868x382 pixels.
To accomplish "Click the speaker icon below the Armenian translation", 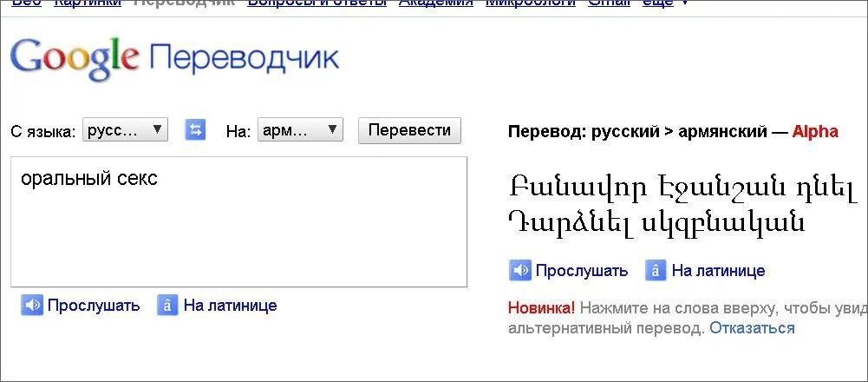I will pyautogui.click(x=519, y=271).
